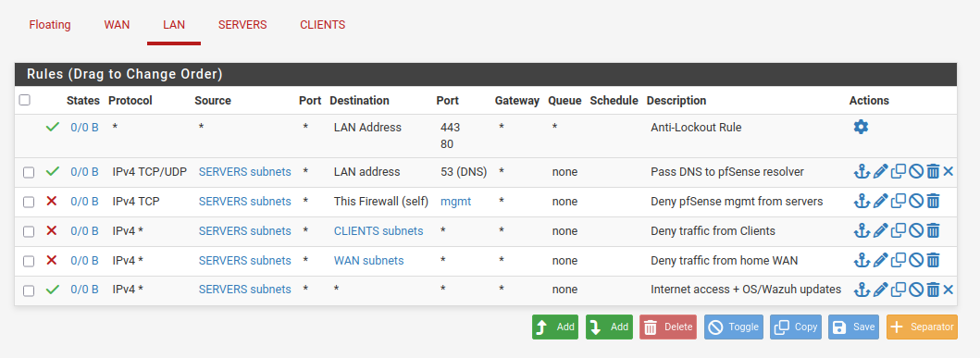This screenshot has height=358, width=980.
Task: Click red block X on Deny pfSense mgmt rule
Action: 52,201
